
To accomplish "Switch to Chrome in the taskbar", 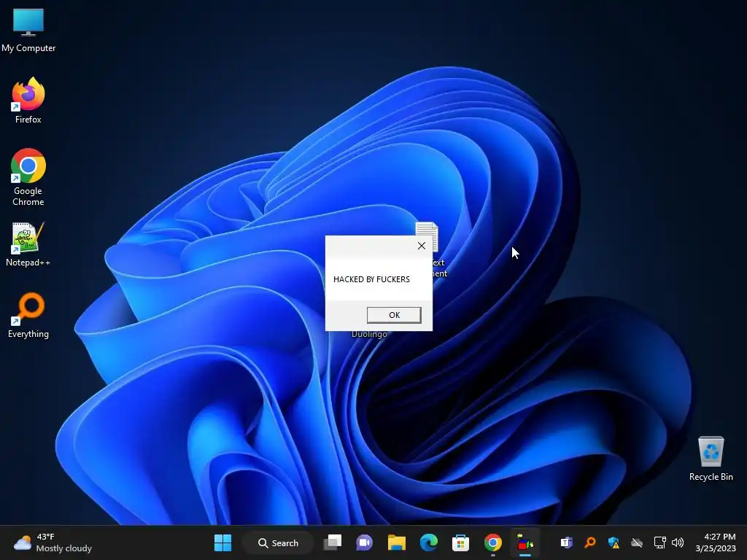I will coord(493,542).
